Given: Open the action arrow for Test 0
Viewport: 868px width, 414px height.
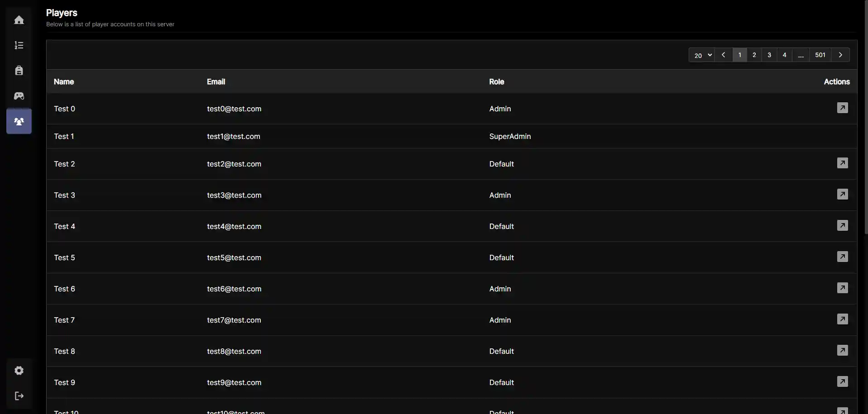Looking at the screenshot, I should tap(842, 108).
